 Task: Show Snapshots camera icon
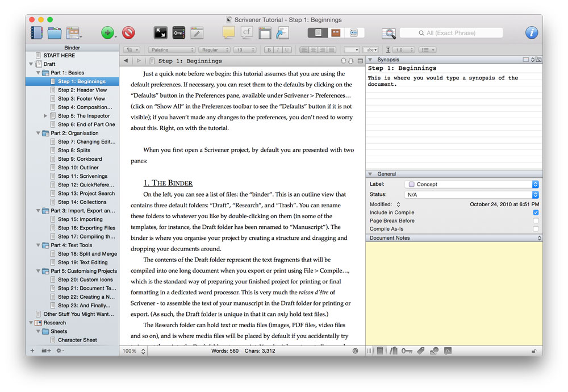[x=434, y=351]
